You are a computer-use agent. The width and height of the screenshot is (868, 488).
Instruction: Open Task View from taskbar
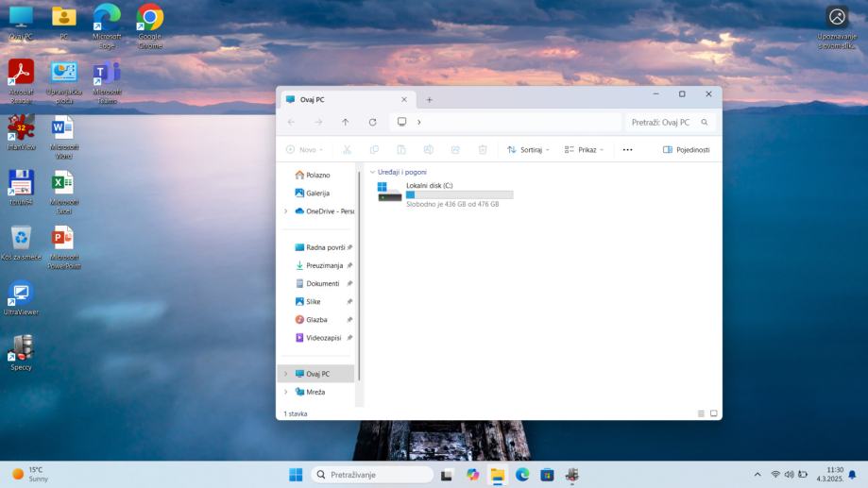pos(446,475)
